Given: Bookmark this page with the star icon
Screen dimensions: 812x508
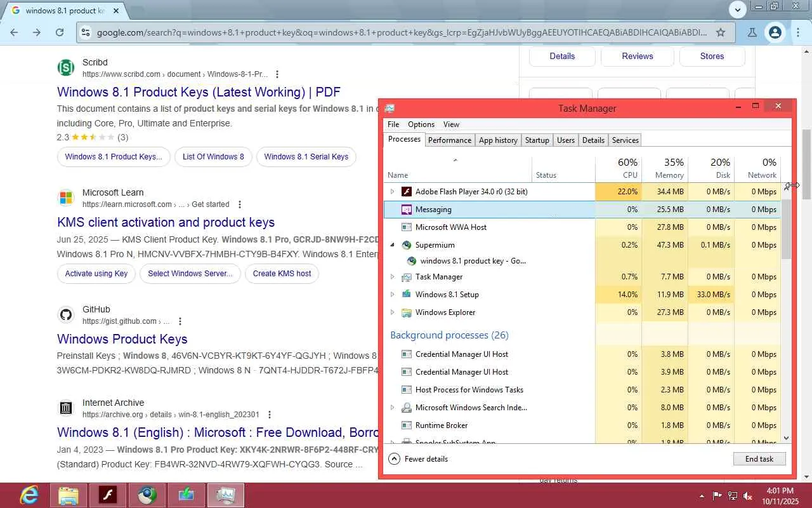Looking at the screenshot, I should tap(721, 32).
